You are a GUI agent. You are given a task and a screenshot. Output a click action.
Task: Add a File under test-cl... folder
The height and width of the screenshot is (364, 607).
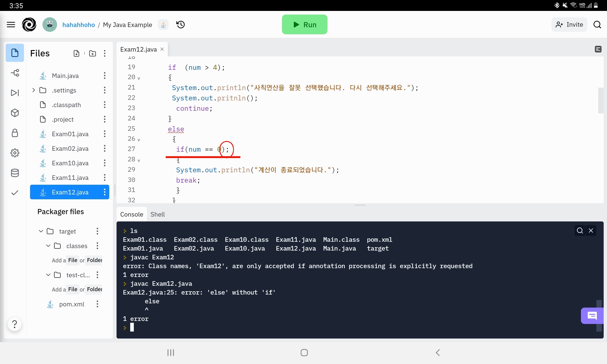pos(73,289)
